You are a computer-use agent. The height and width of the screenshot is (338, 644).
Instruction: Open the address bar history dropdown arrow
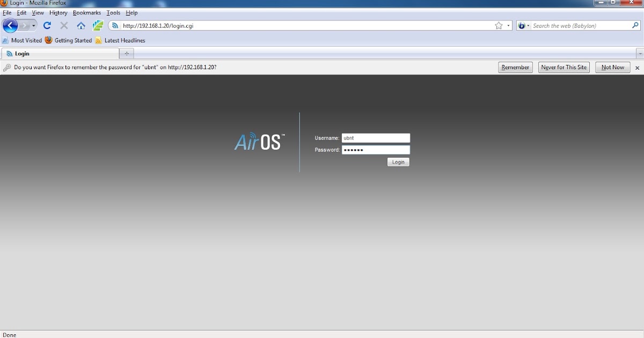tap(508, 25)
